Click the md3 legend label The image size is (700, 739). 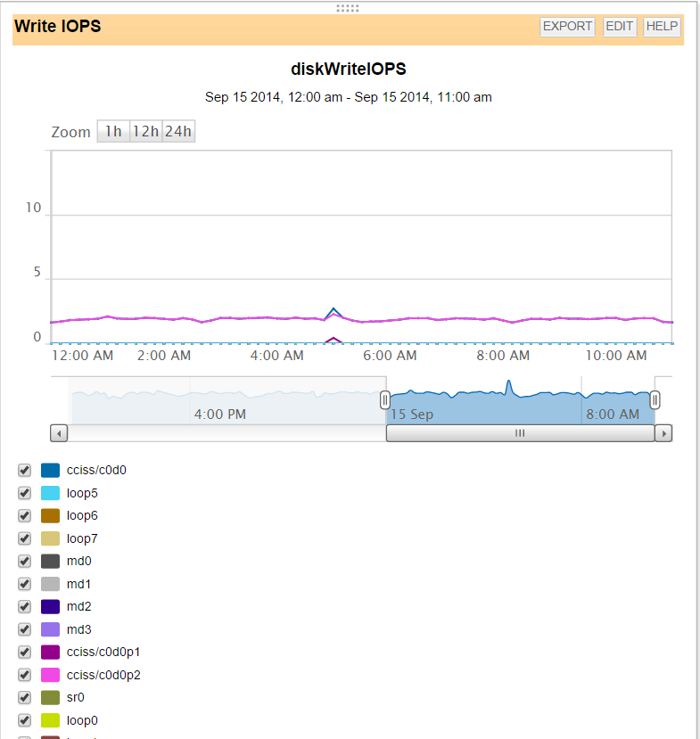tap(79, 629)
